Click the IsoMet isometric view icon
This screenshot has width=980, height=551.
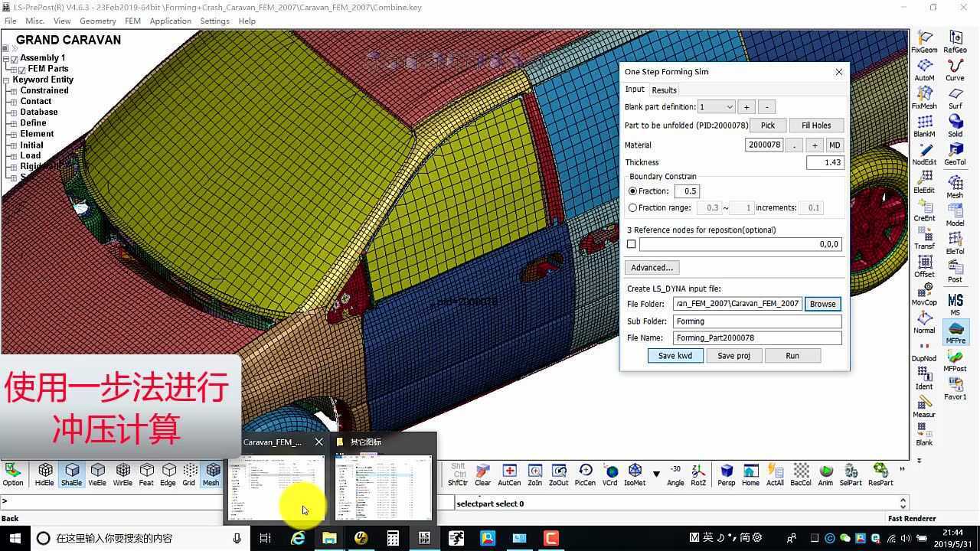coord(635,473)
